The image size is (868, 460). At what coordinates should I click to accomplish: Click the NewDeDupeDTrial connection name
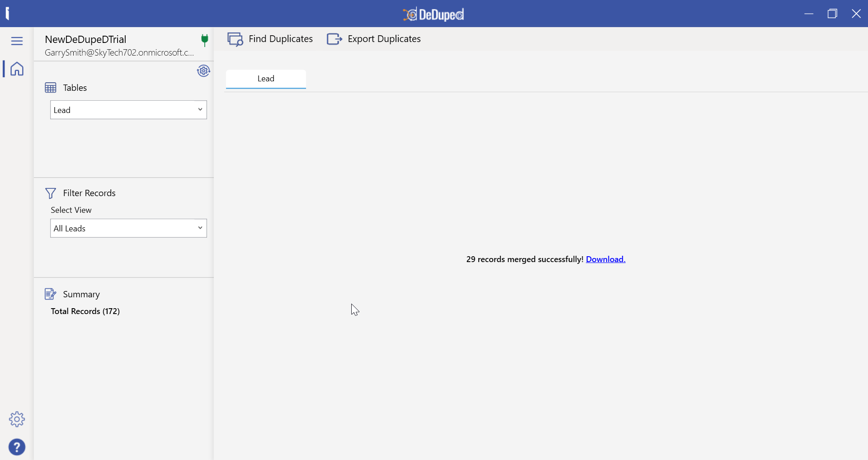85,39
